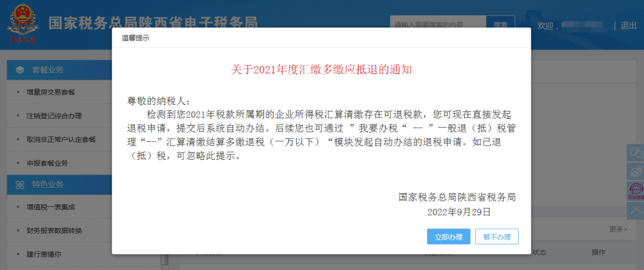This screenshot has width=644, height=270.
Task: Open 财务报表数据转换 menu item
Action: click(x=54, y=231)
